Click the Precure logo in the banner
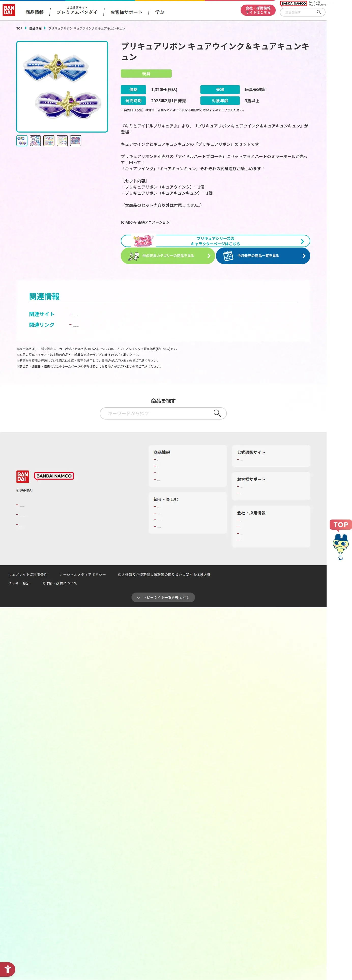The height and width of the screenshot is (980, 352). point(143,241)
